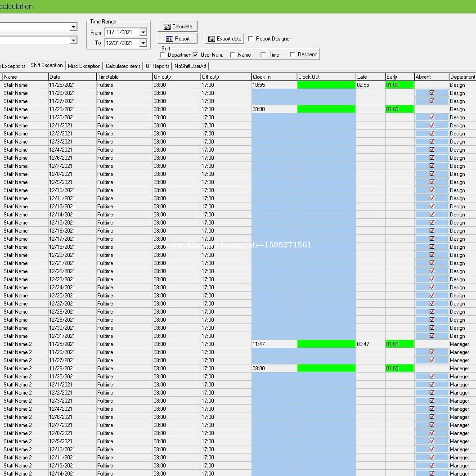This screenshot has width=476, height=476.
Task: Switch to the OTReports tab
Action: pyautogui.click(x=157, y=66)
